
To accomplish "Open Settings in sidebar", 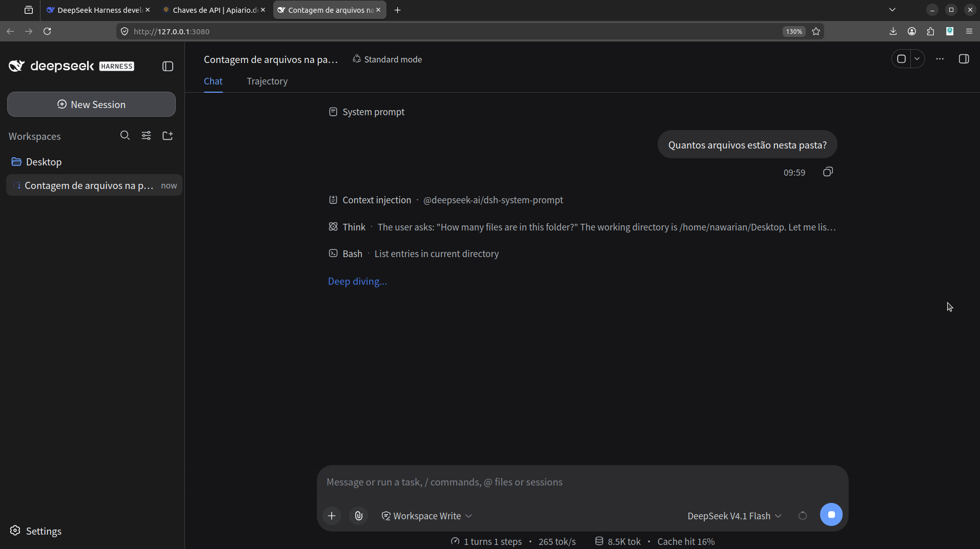I will tap(36, 531).
